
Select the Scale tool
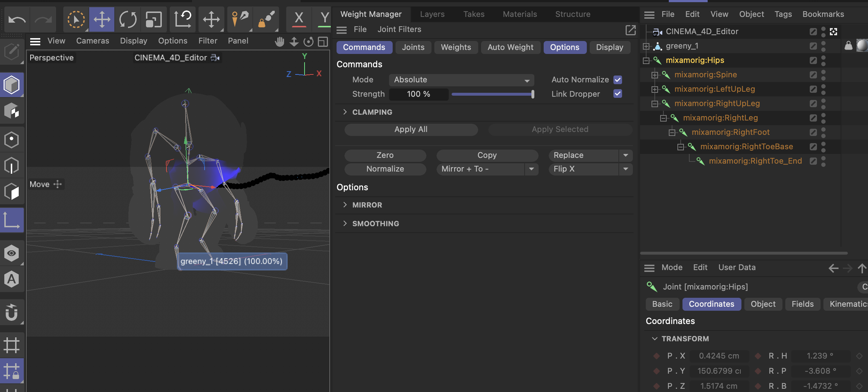pos(154,19)
